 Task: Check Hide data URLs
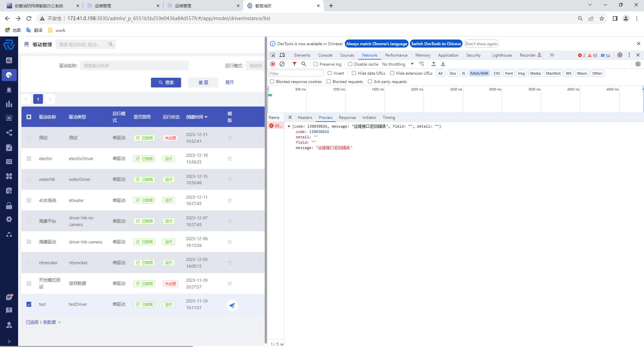(x=354, y=73)
